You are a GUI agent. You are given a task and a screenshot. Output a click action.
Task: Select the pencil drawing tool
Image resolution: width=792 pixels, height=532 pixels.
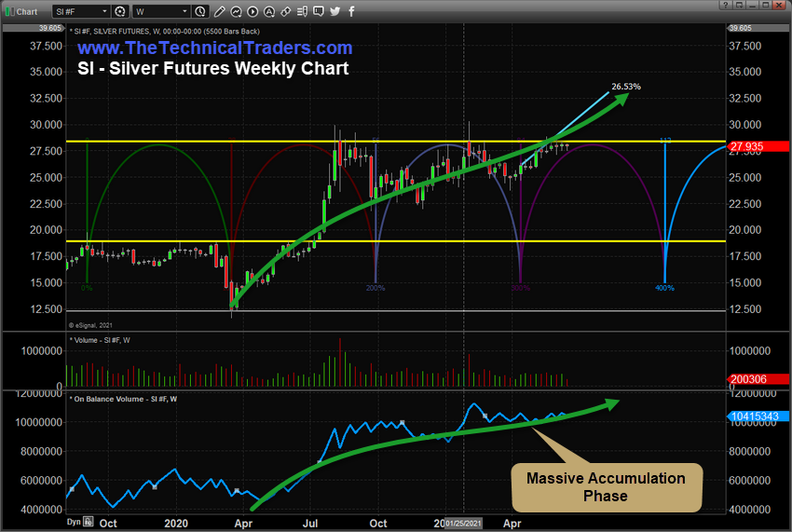point(220,11)
